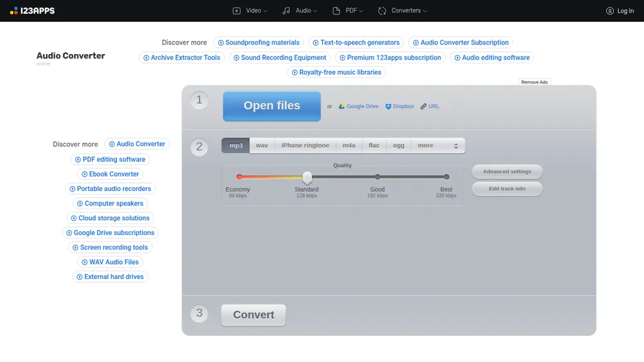
Task: Click plus icon beside Screen recording tools
Action: (x=75, y=248)
